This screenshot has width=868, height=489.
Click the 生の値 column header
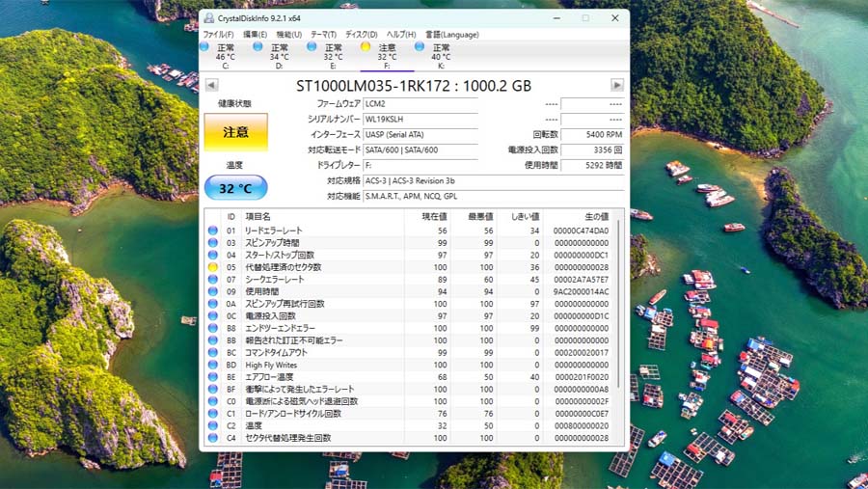click(x=578, y=217)
